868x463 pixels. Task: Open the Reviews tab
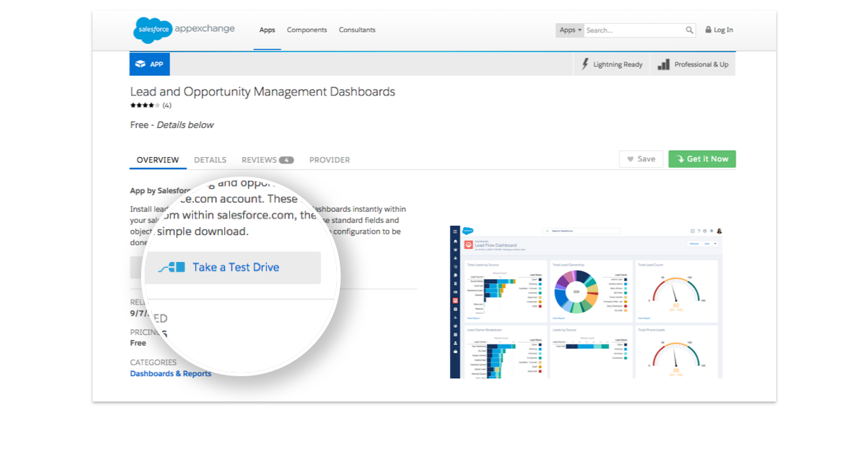268,160
